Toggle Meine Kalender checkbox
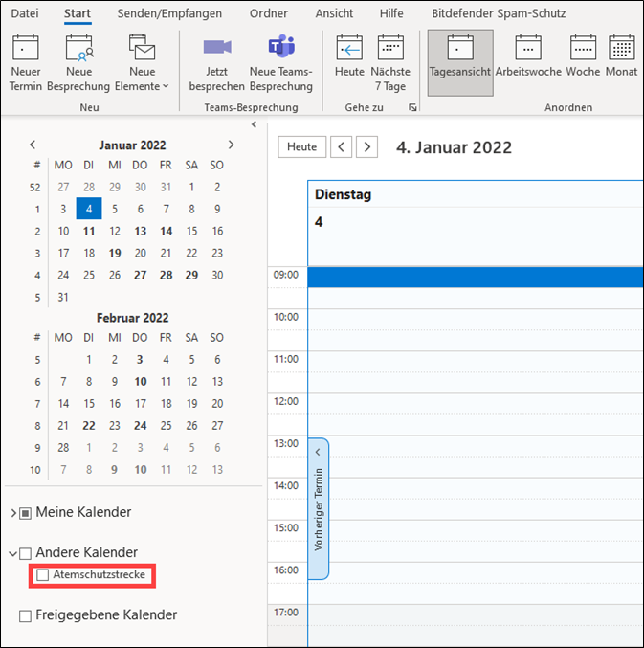This screenshot has width=644, height=648. [25, 513]
